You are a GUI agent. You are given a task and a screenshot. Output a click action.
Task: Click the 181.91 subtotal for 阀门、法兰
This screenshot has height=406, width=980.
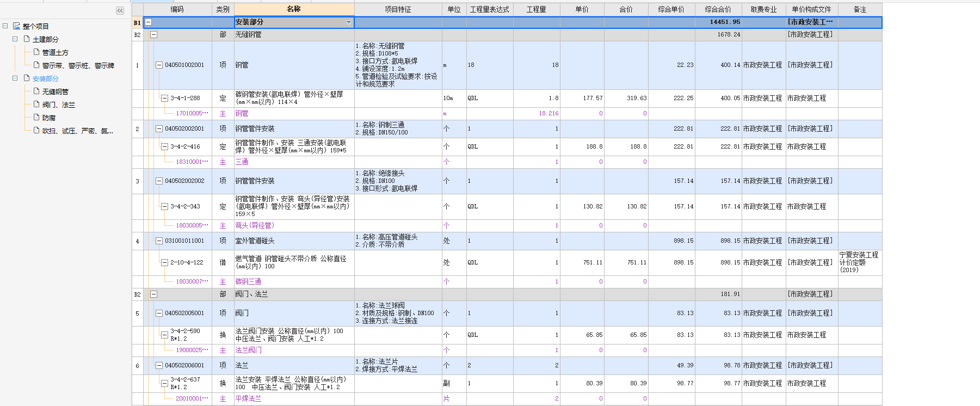point(730,294)
